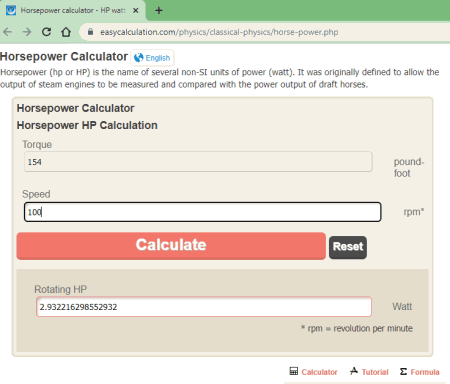Close the Horsepower calculator tab
The image size is (450, 384).
(136, 11)
